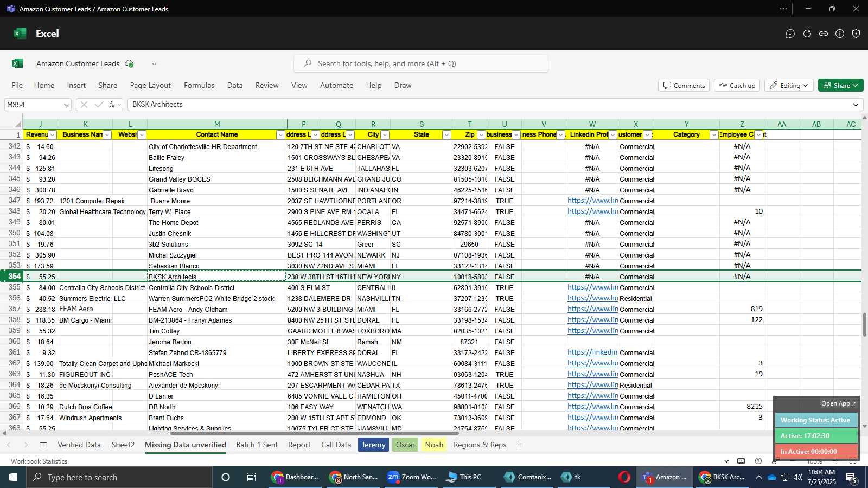Click the Windows taskbar search box
The height and width of the screenshot is (488, 868).
119,477
